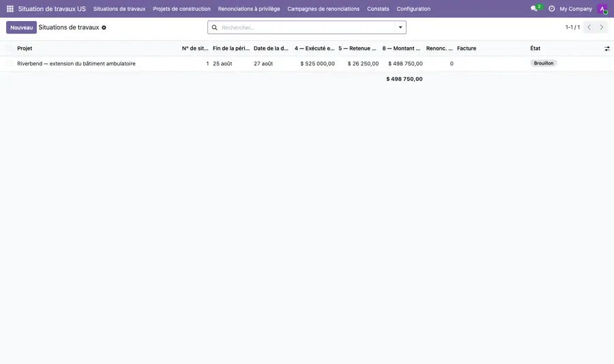Open the activities clock icon

[551, 9]
